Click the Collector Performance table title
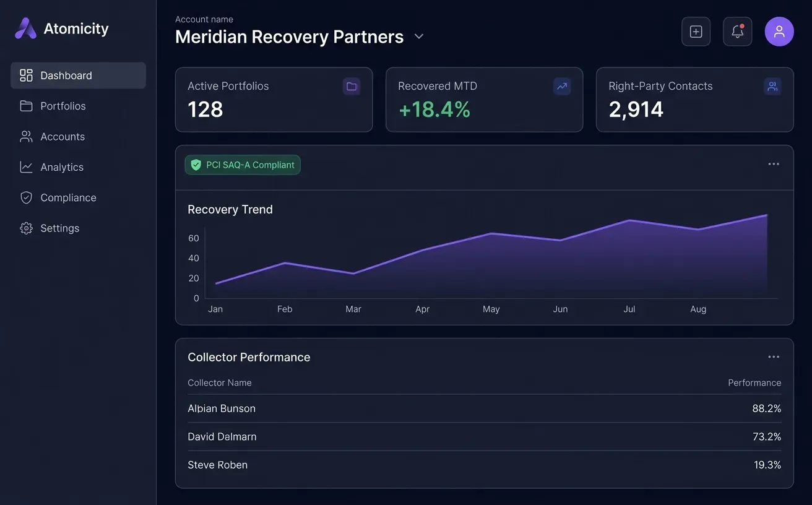This screenshot has width=812, height=505. pos(249,358)
